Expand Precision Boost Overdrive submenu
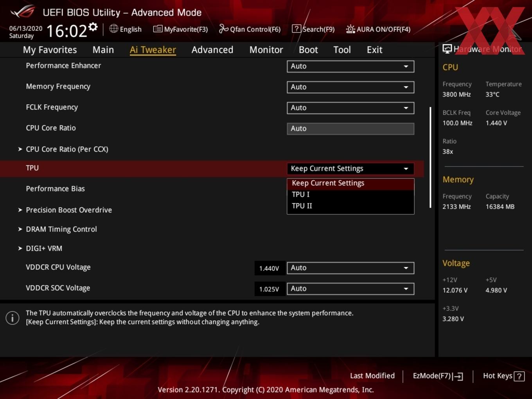The image size is (532, 399). click(x=69, y=210)
